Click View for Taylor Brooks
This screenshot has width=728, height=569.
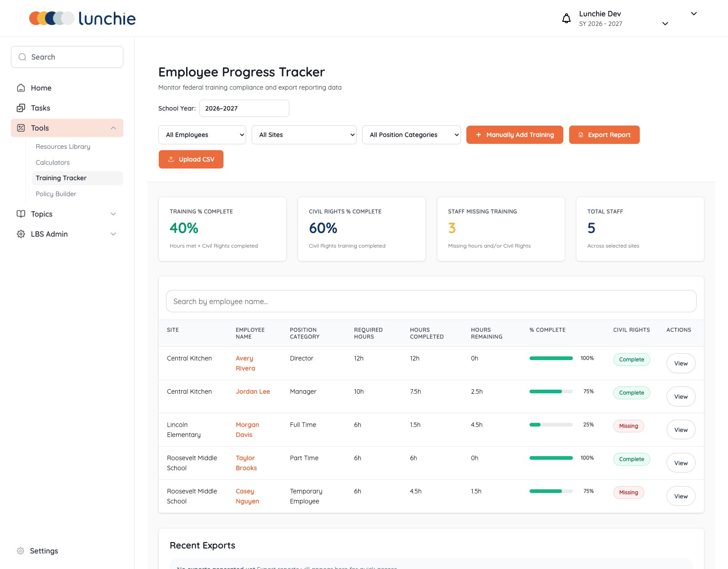click(681, 463)
